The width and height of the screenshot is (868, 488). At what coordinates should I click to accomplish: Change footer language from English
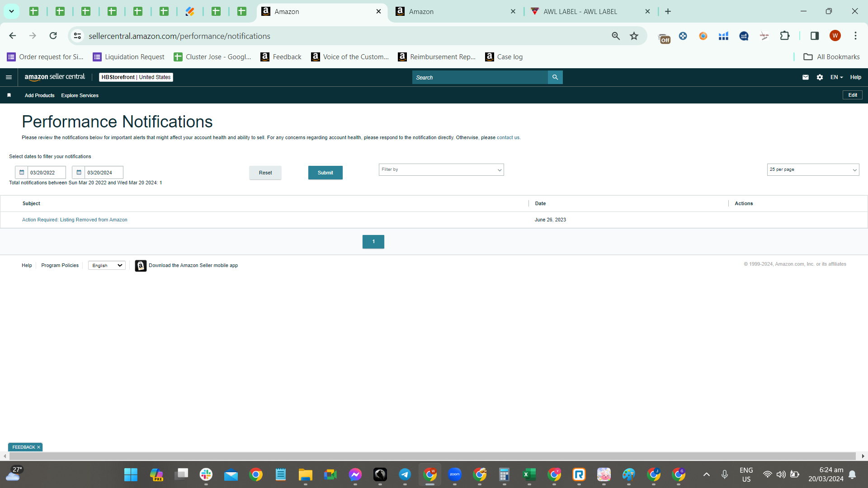point(107,266)
